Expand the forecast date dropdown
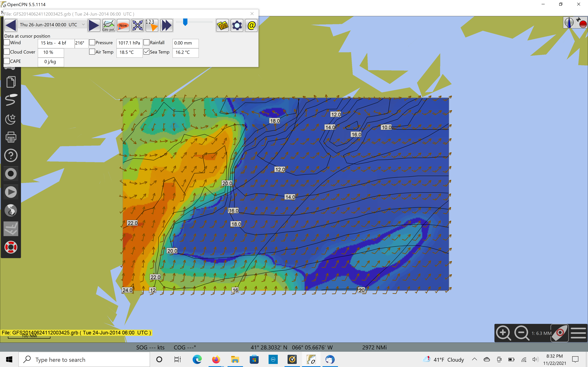The height and width of the screenshot is (367, 588). [x=83, y=24]
